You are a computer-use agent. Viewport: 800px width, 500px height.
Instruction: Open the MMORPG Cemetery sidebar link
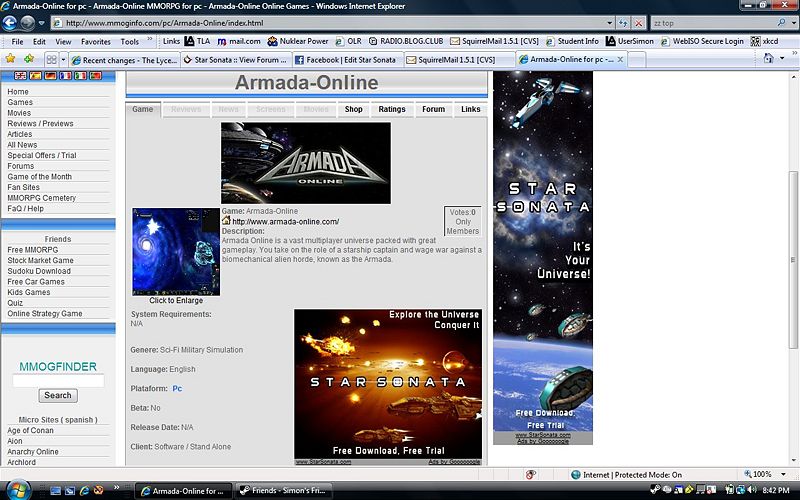tap(42, 198)
